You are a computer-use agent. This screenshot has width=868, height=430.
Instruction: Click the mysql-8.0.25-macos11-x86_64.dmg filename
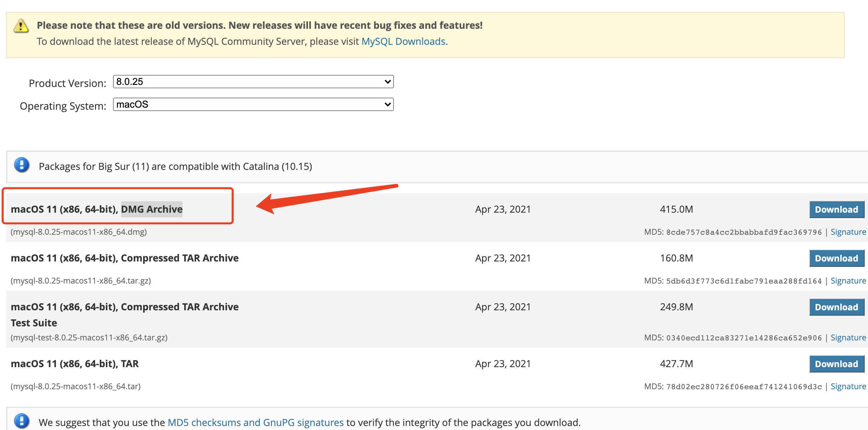point(79,232)
